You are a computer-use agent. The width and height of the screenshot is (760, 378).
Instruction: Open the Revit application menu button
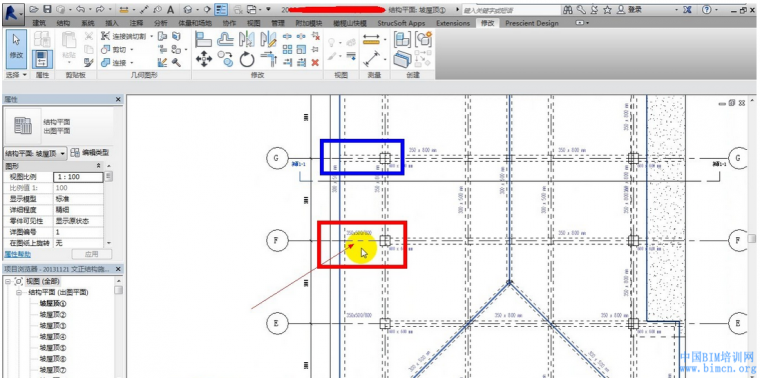coord(13,14)
